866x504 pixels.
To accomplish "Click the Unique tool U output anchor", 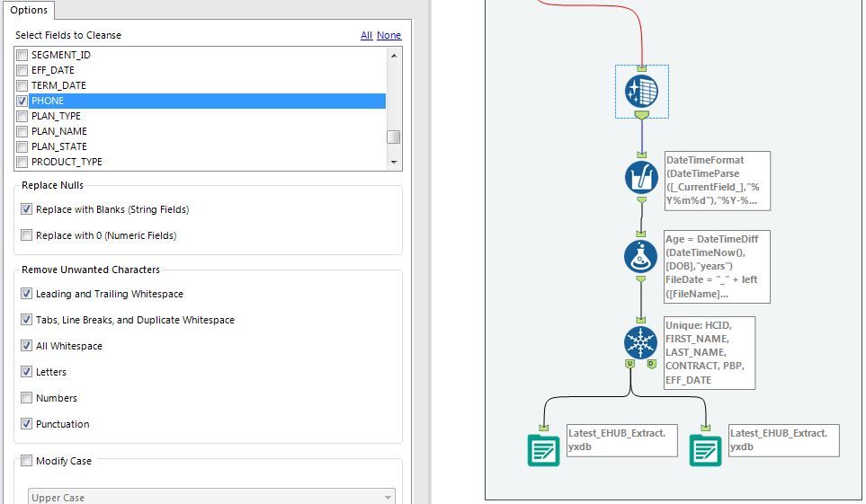I will 629,364.
